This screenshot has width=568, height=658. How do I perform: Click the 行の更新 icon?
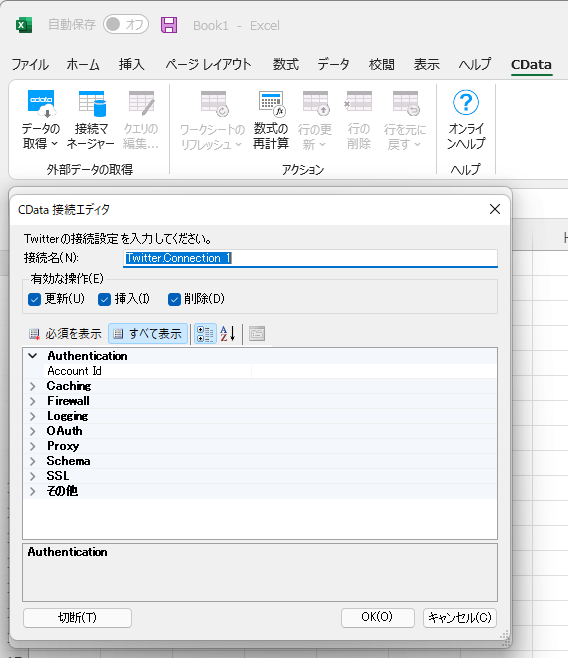pyautogui.click(x=315, y=103)
